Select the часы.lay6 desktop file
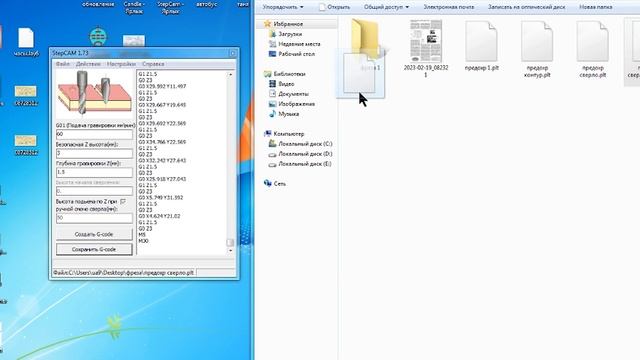Screen dimensions: 640x360 click(x=26, y=42)
